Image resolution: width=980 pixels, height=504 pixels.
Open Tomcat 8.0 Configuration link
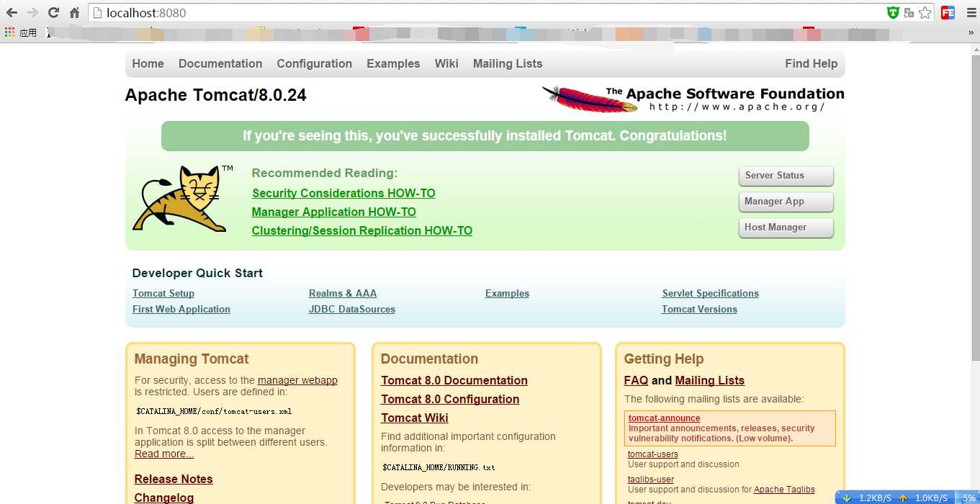(450, 399)
